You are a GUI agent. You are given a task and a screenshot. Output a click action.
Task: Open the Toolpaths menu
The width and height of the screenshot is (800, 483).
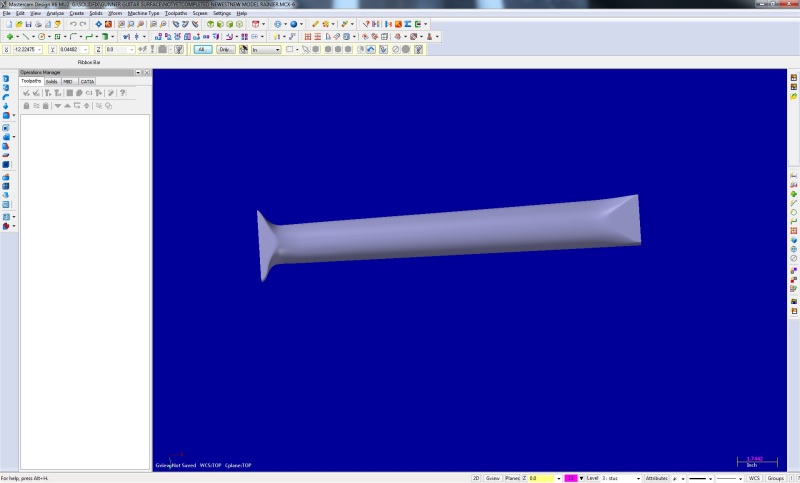point(176,13)
